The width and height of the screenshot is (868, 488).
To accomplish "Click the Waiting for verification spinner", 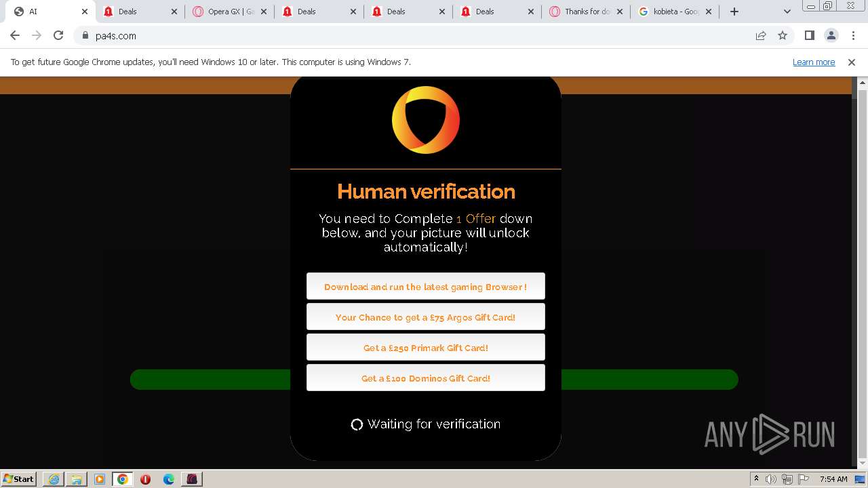I will tap(357, 424).
